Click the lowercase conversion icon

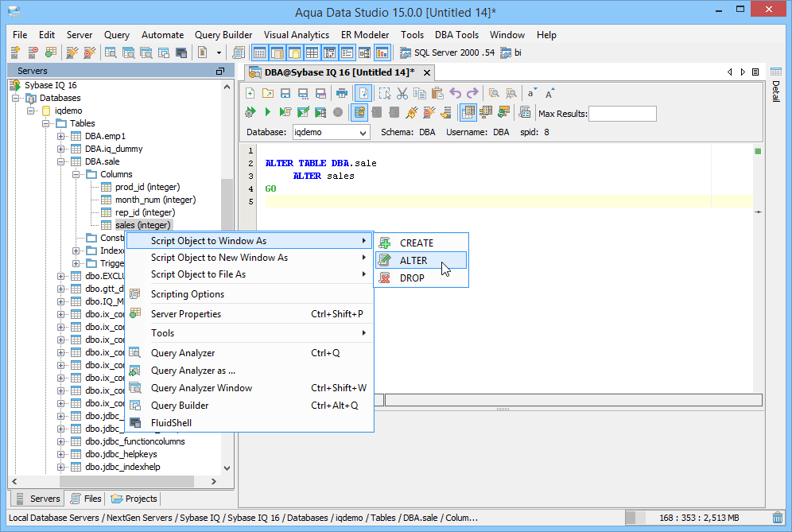[532, 94]
